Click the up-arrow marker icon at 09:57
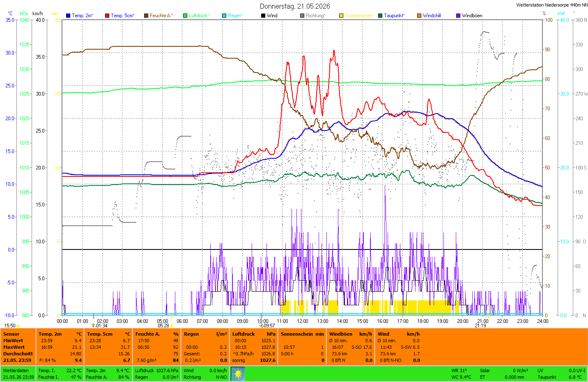This screenshot has height=382, width=588. [262, 326]
